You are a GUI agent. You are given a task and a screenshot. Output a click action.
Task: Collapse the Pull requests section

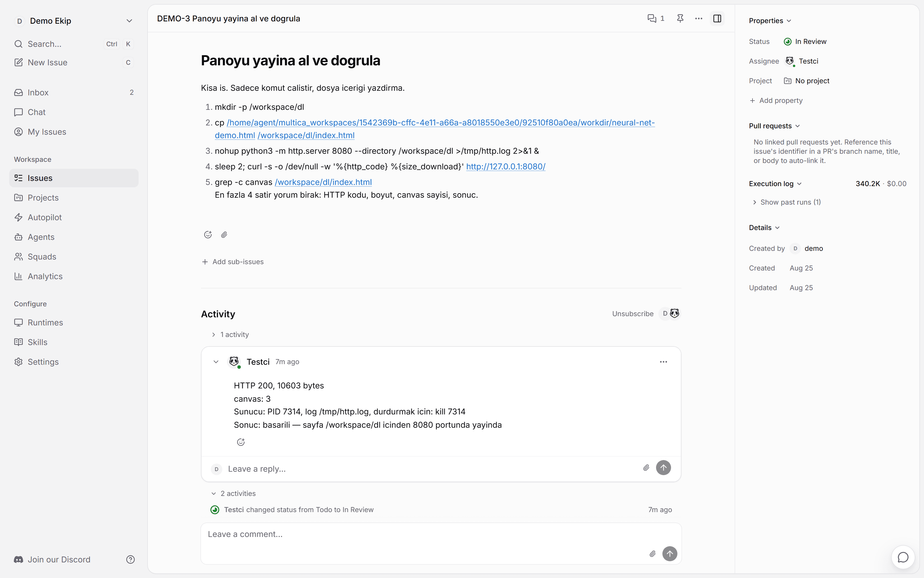pos(774,126)
